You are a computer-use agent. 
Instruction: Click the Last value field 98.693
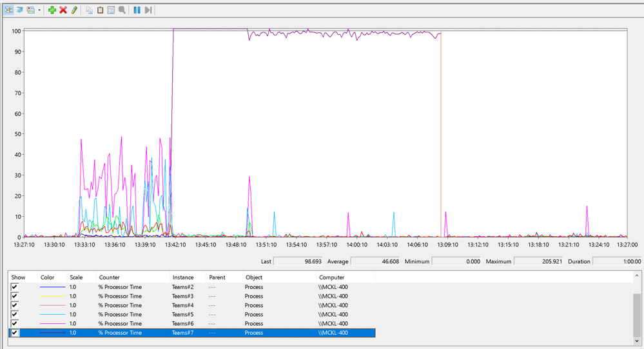(298, 261)
